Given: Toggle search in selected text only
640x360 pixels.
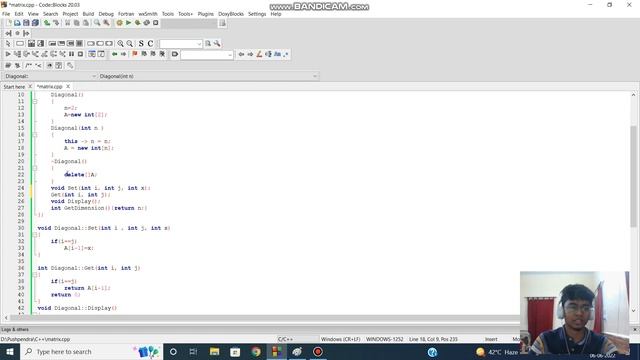Looking at the screenshot, I should tap(268, 54).
